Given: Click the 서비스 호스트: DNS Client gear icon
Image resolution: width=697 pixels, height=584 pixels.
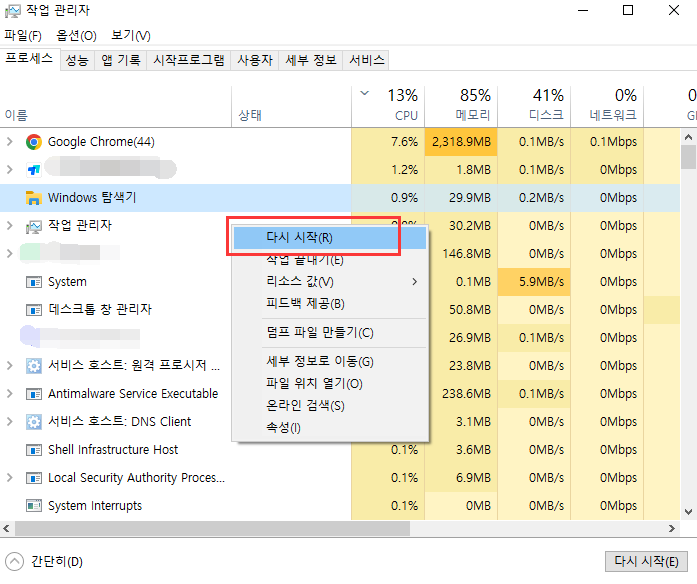Looking at the screenshot, I should pos(34,422).
